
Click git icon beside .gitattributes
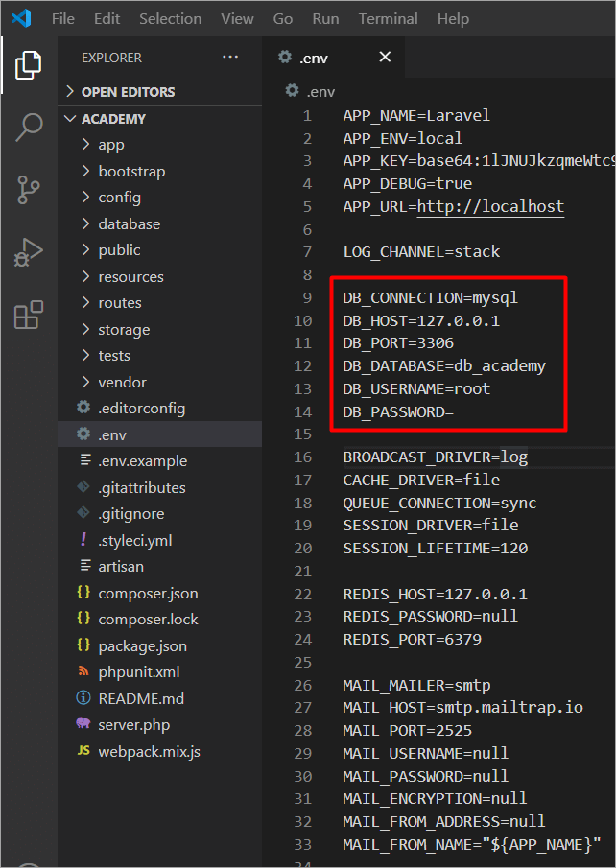[83, 487]
